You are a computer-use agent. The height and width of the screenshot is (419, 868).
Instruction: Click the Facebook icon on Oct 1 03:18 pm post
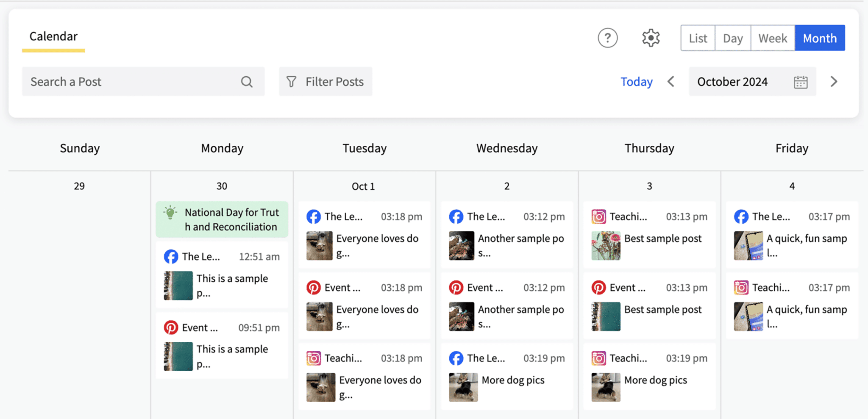coord(314,216)
